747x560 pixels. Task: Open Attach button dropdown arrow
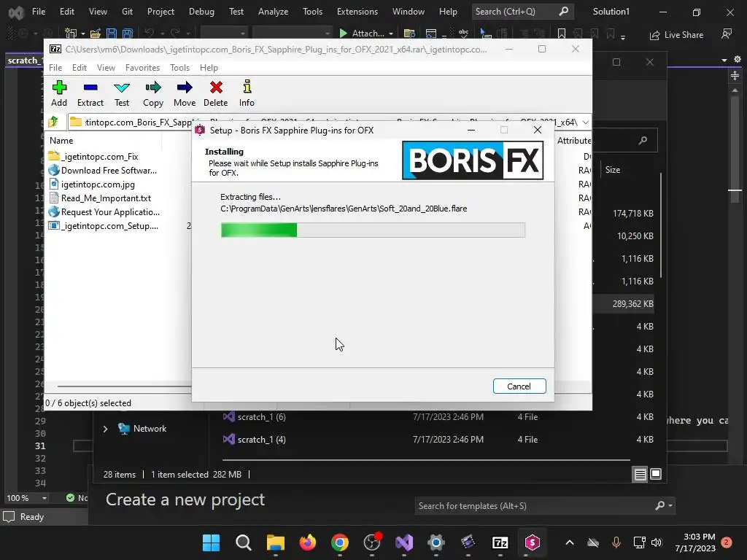[391, 34]
